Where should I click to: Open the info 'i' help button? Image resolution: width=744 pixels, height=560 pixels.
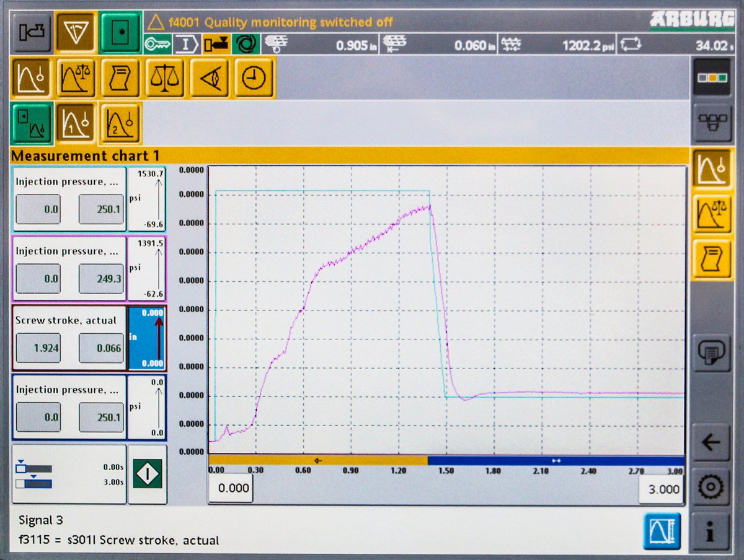click(x=711, y=532)
